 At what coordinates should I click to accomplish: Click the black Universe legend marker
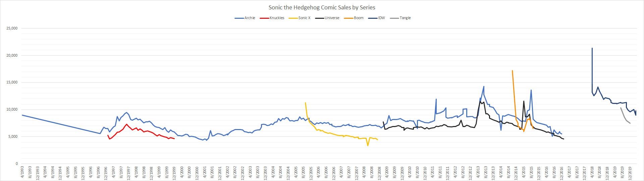319,18
